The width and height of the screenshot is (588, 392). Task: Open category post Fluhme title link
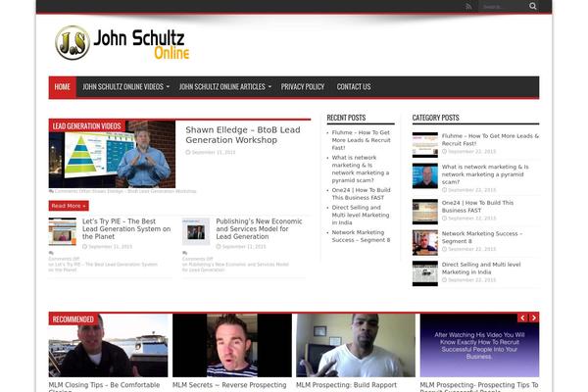(490, 140)
